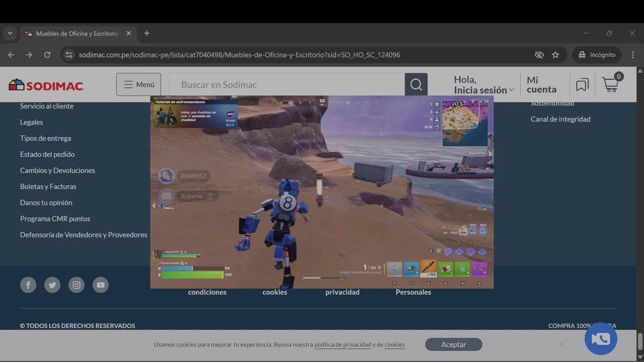Go back to the previous page
Image resolution: width=644 pixels, height=362 pixels.
[11, 55]
